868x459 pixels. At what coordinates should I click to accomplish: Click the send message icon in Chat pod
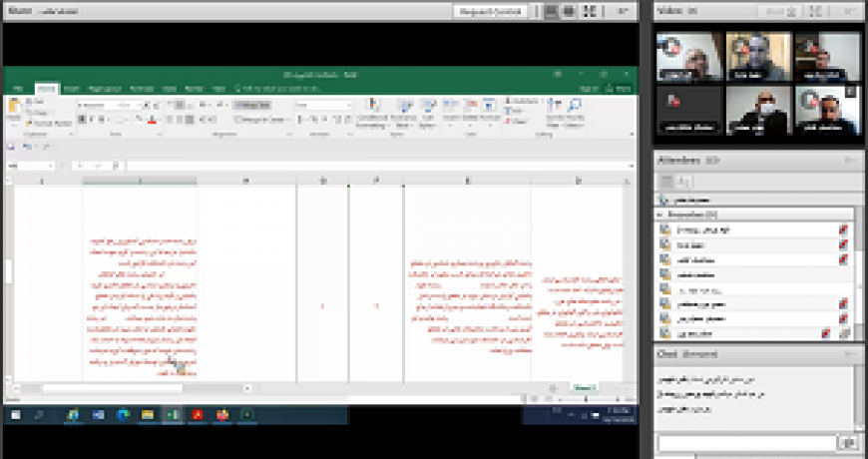(848, 442)
